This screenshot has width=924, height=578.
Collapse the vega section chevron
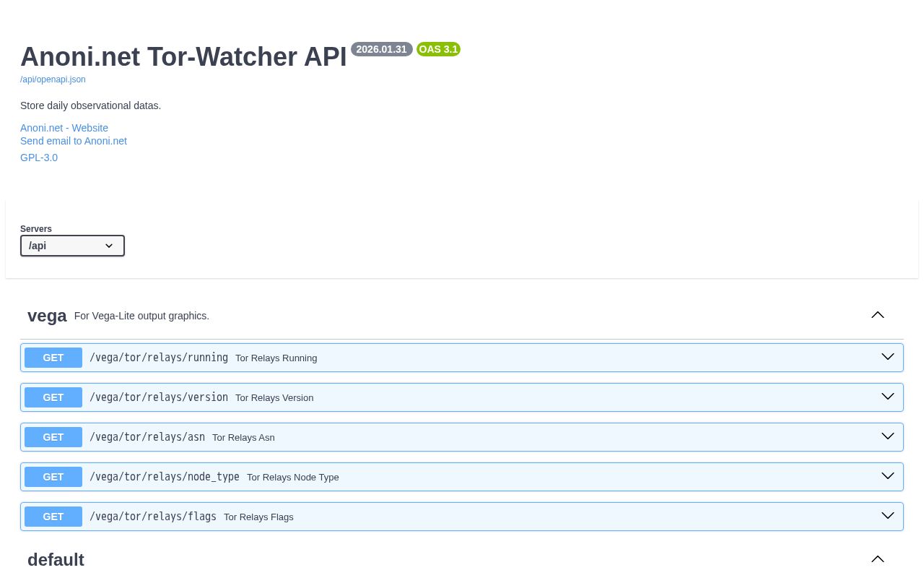click(878, 315)
